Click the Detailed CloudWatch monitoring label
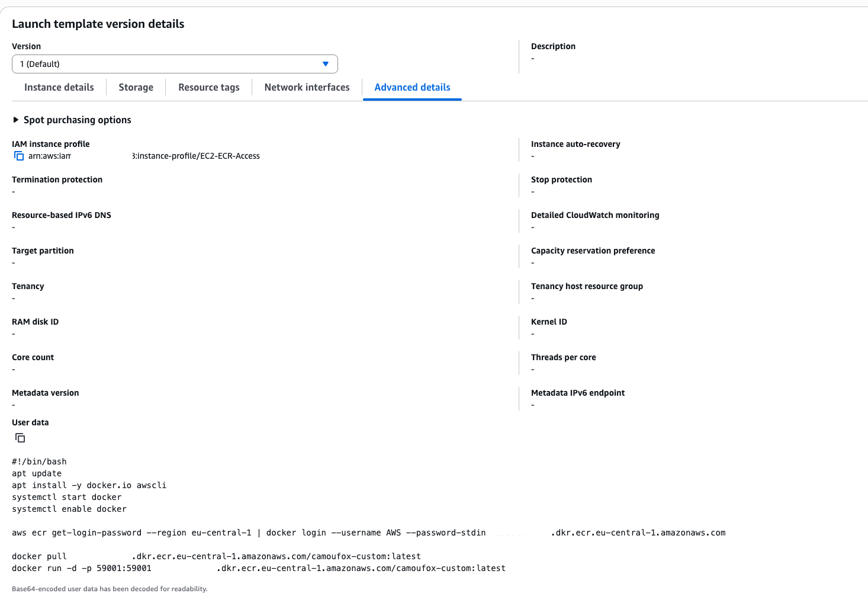The image size is (868, 606). pos(595,215)
